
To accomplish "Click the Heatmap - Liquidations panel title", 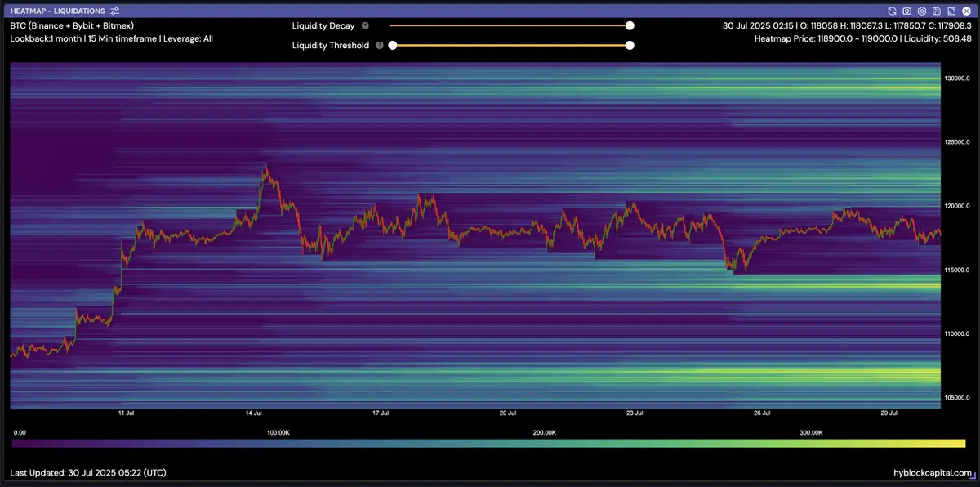I will (x=58, y=11).
